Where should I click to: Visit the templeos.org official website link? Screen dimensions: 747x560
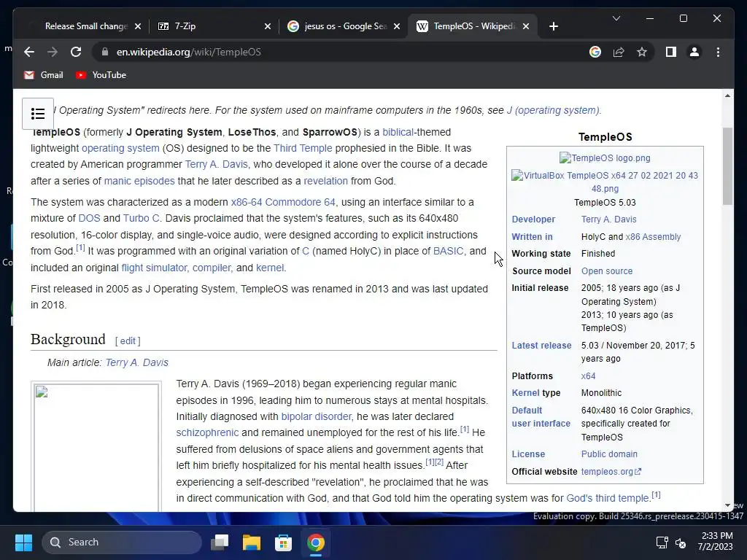pos(611,472)
